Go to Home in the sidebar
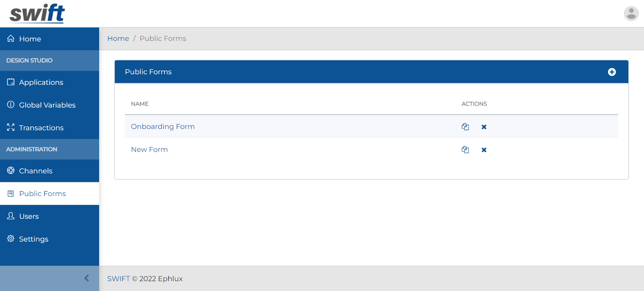This screenshot has height=291, width=644. pos(30,39)
